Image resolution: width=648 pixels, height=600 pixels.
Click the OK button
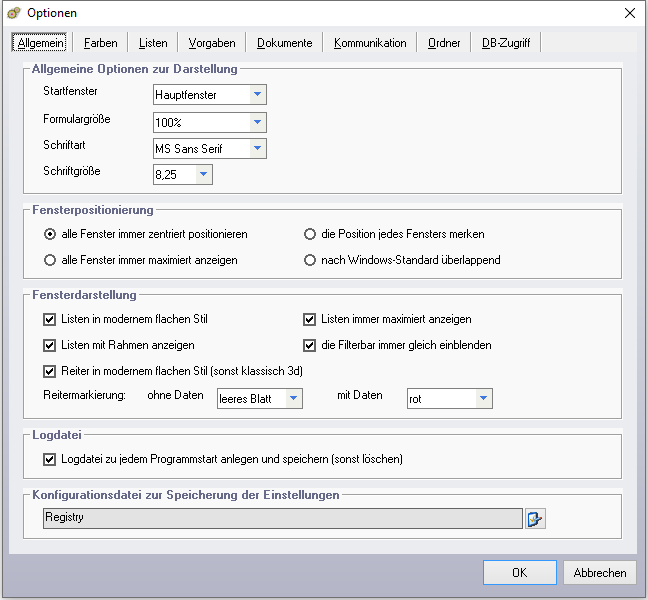[519, 573]
